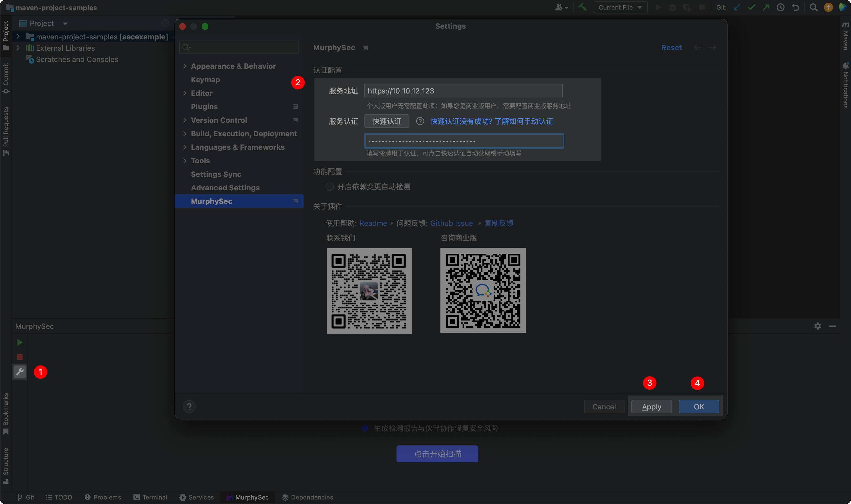Open the search magnifier in top toolbar

813,8
